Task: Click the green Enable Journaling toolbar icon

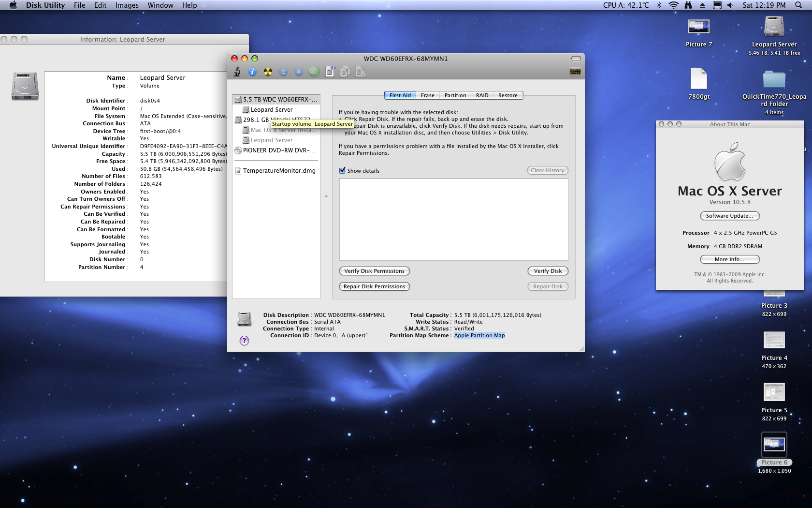Action: 314,72
